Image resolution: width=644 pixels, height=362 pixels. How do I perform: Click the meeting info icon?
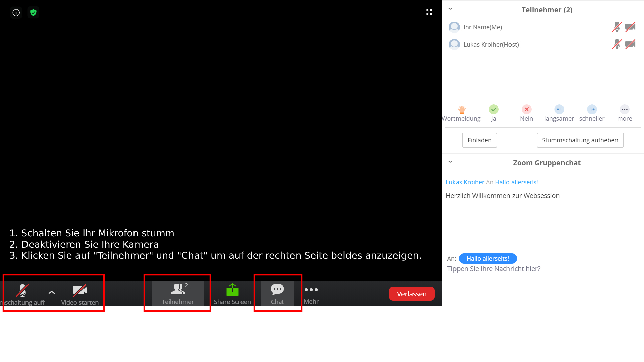click(16, 13)
